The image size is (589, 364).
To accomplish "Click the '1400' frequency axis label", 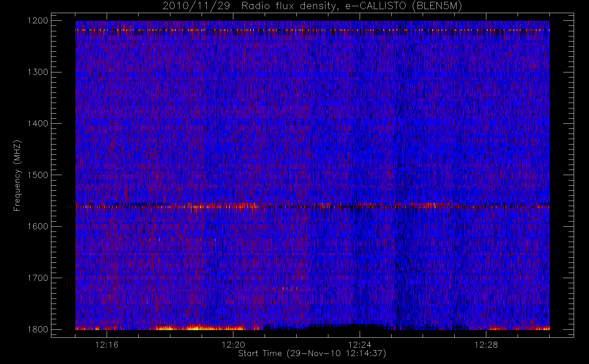I will point(38,123).
